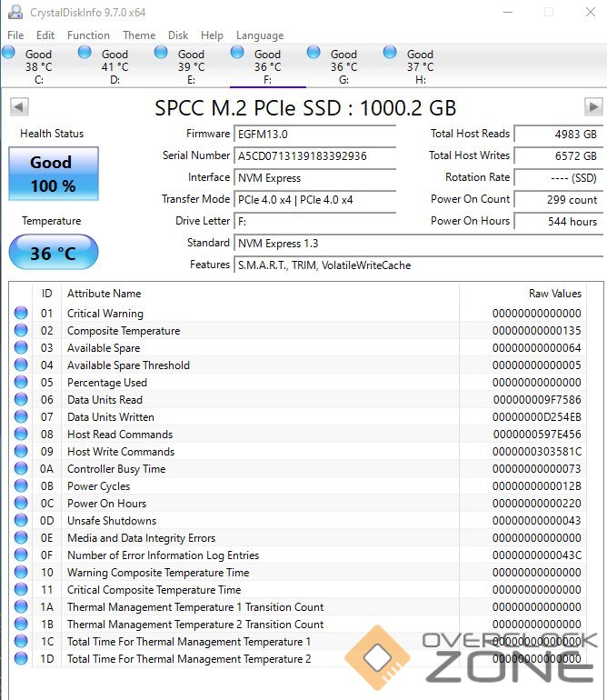Click status orb for Data Units Written row
This screenshot has width=607, height=700.
pos(21,416)
